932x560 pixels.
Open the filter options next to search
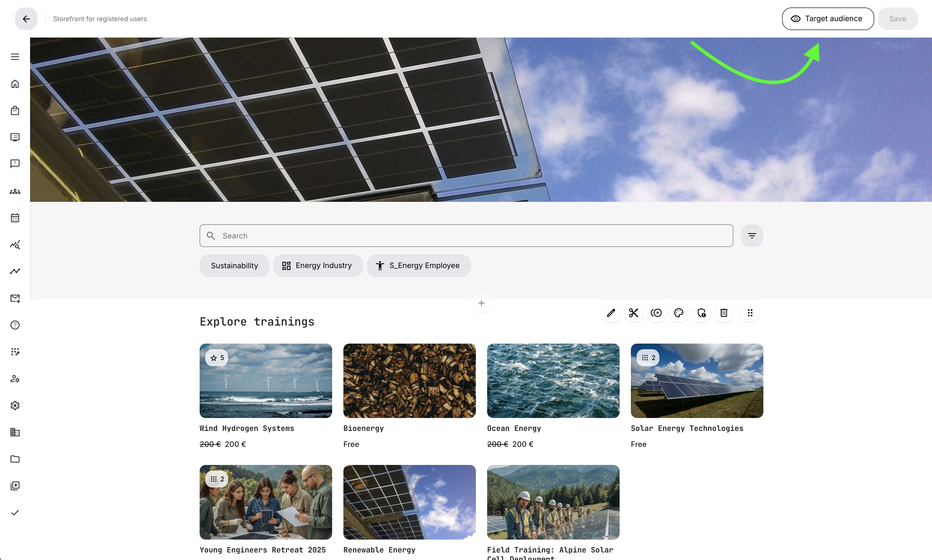click(x=751, y=236)
